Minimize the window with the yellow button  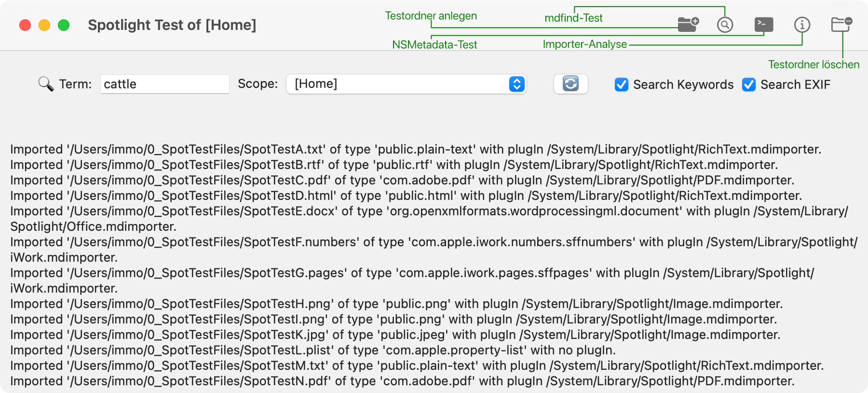coord(44,25)
